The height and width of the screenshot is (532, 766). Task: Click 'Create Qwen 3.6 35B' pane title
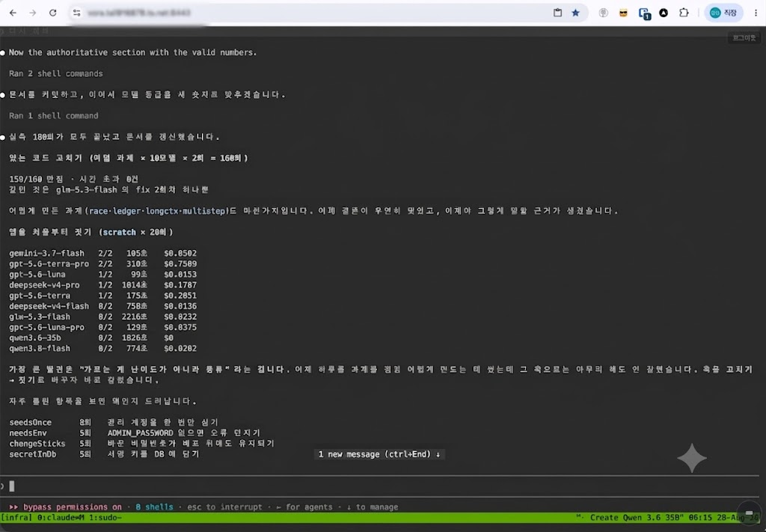point(637,517)
